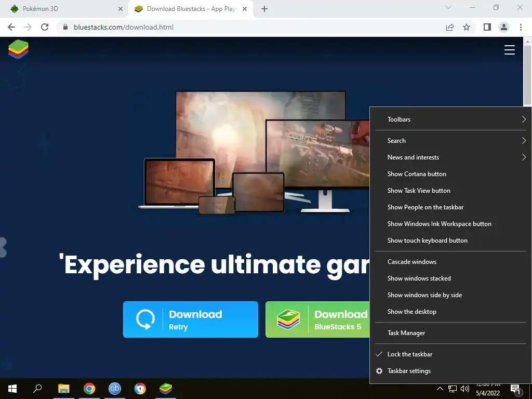Open the browser side panel icon
Image resolution: width=532 pixels, height=399 pixels.
click(487, 27)
